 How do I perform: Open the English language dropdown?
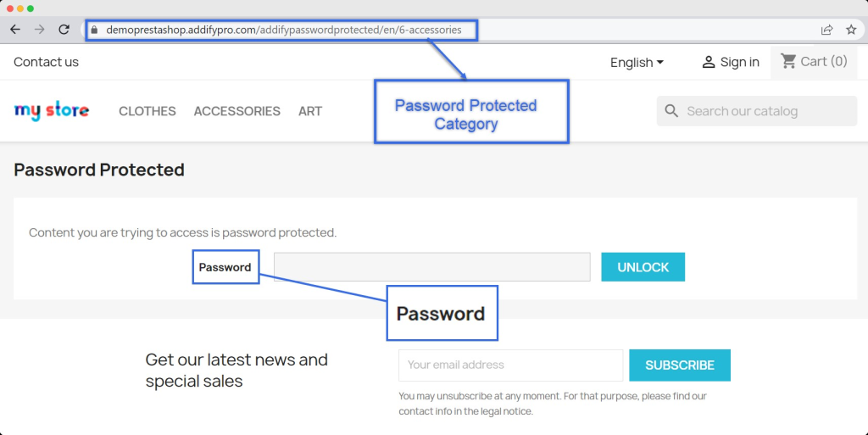[637, 62]
